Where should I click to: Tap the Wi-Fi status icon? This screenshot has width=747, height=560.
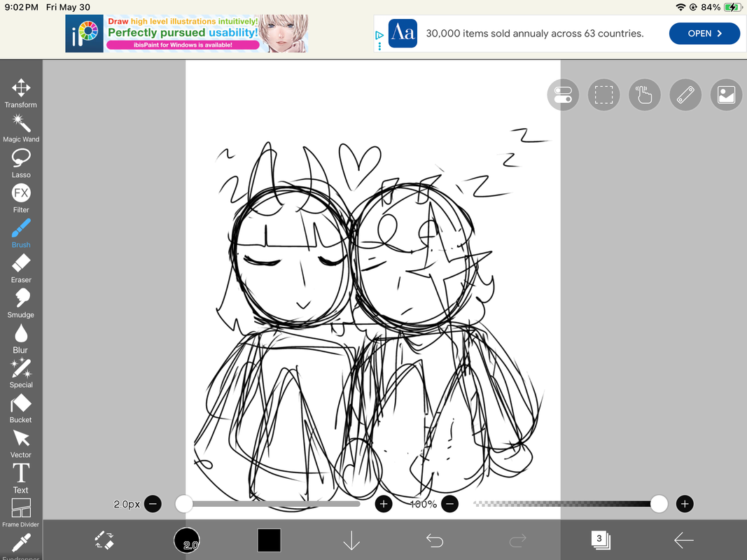click(x=680, y=7)
